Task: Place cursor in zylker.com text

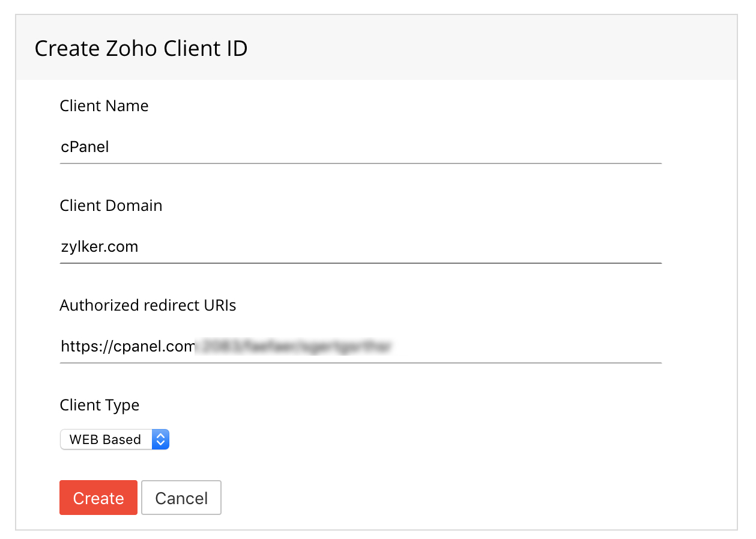Action: pos(100,247)
